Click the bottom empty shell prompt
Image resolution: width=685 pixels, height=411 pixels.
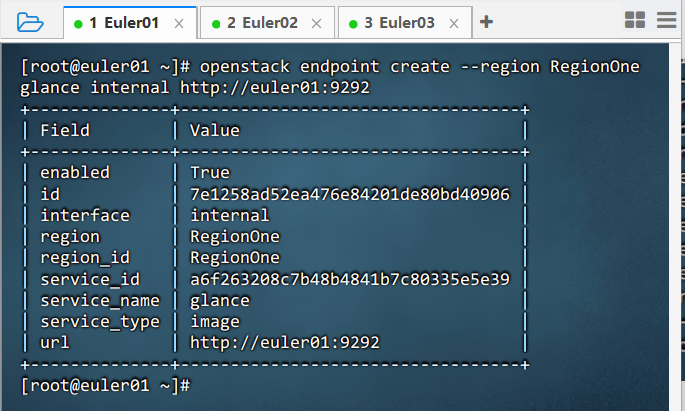click(x=105, y=386)
